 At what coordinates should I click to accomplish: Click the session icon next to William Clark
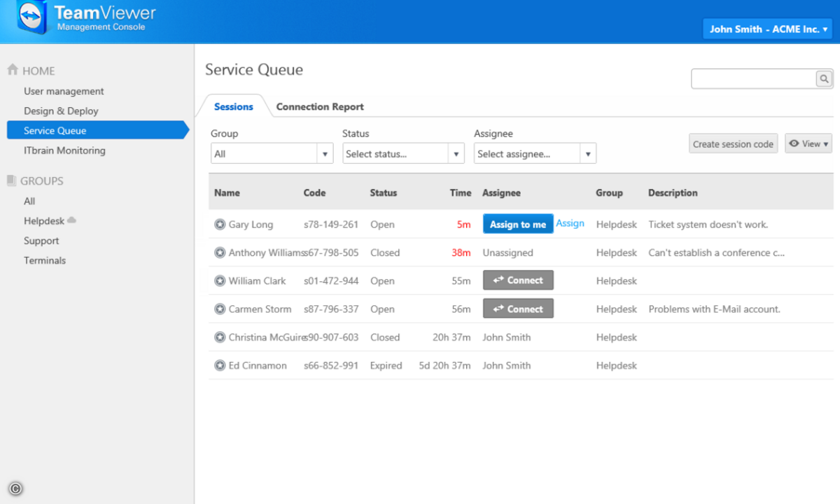tap(220, 281)
